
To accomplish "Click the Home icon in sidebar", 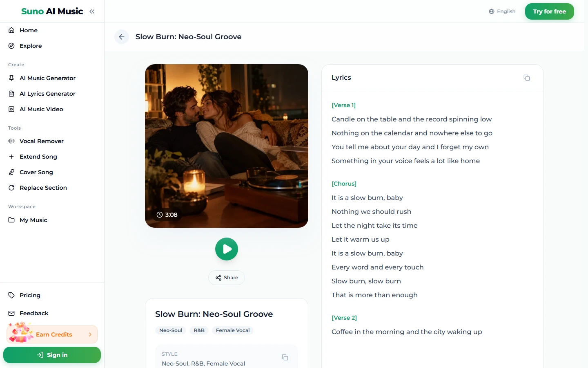I will [11, 30].
